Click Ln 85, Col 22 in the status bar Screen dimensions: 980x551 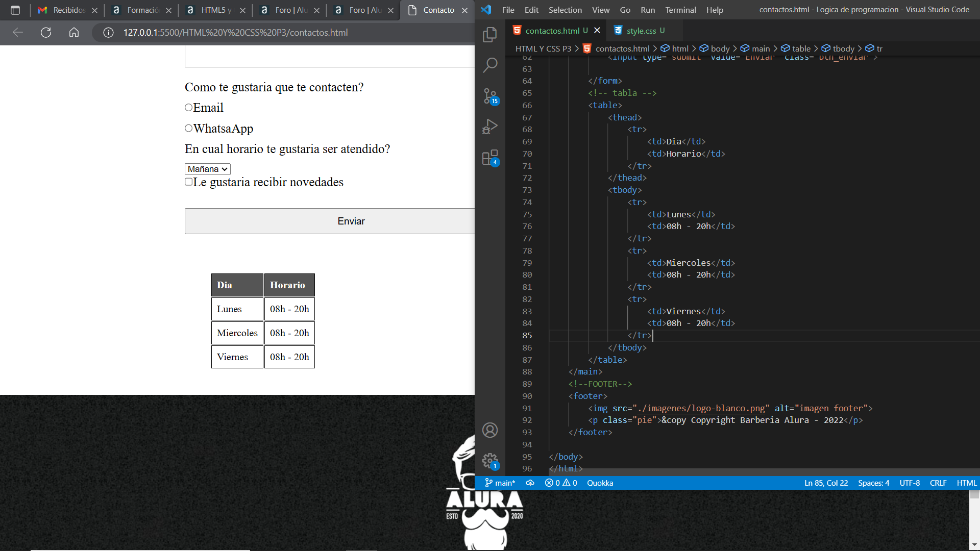coord(826,483)
